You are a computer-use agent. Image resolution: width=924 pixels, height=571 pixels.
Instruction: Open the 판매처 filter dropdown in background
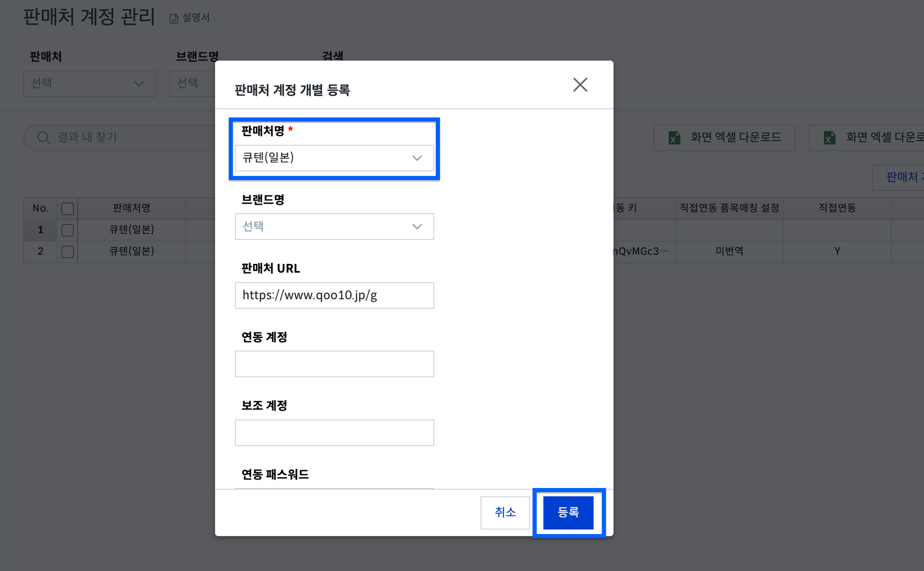click(x=89, y=83)
